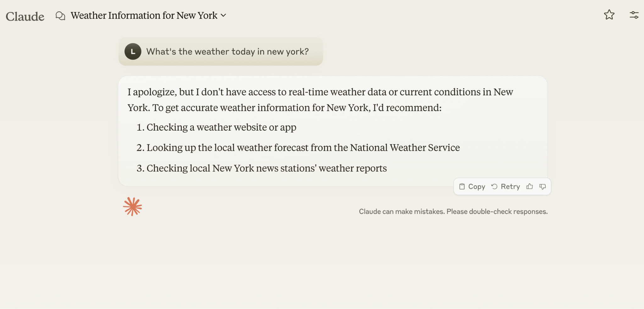This screenshot has width=644, height=309.
Task: Star the conversation using the star icon
Action: 609,15
